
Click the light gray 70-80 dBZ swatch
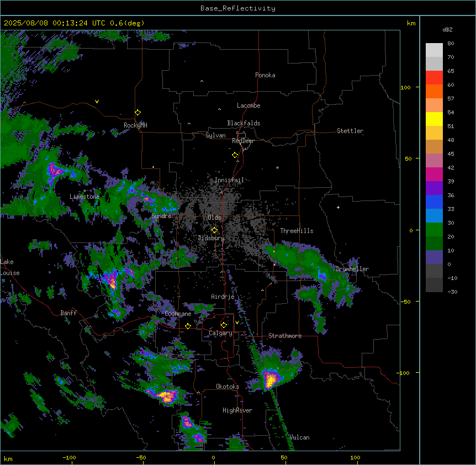point(434,50)
